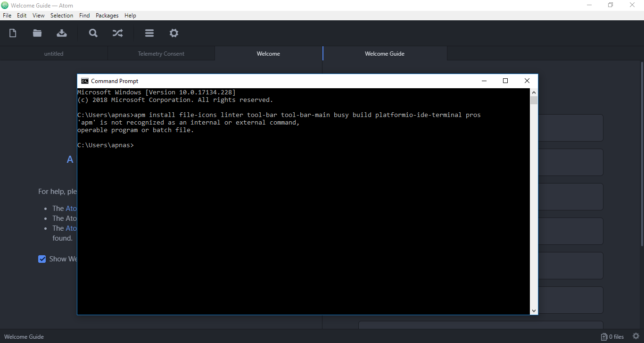Click the Command Prompt title bar icon
This screenshot has height=343, width=644.
(85, 81)
